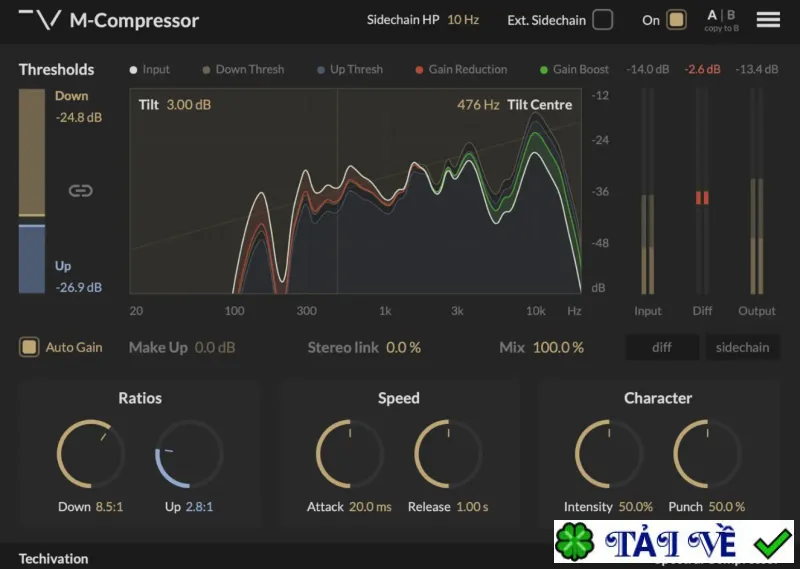Click the Down threshold -24.8 dB value
The image size is (800, 569).
(79, 117)
